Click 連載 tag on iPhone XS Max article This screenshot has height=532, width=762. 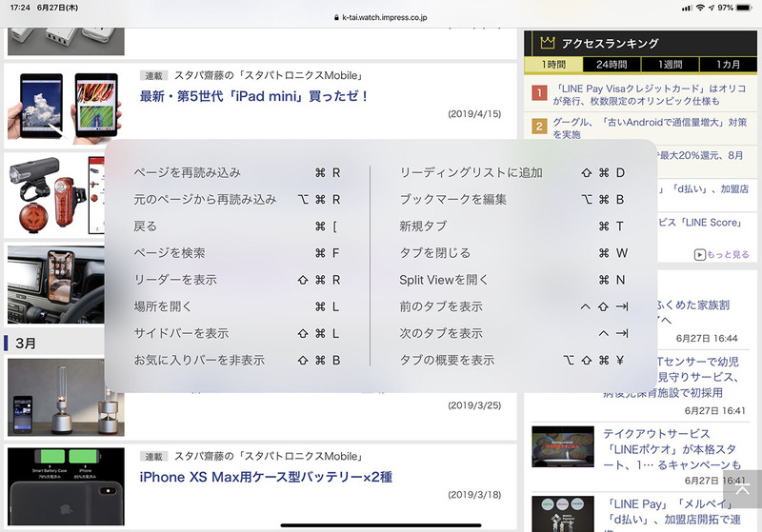pyautogui.click(x=153, y=456)
